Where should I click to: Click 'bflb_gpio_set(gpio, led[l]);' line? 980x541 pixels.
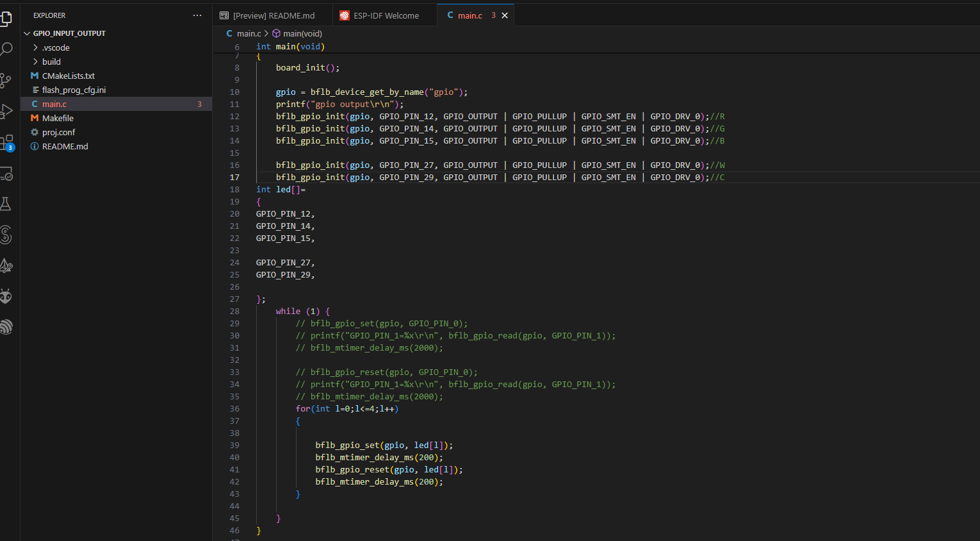coord(384,445)
